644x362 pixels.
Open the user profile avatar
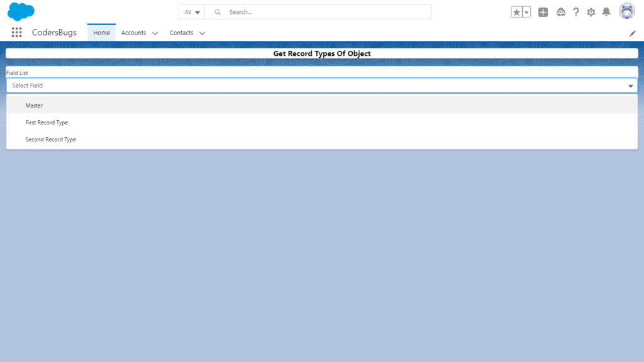[627, 11]
